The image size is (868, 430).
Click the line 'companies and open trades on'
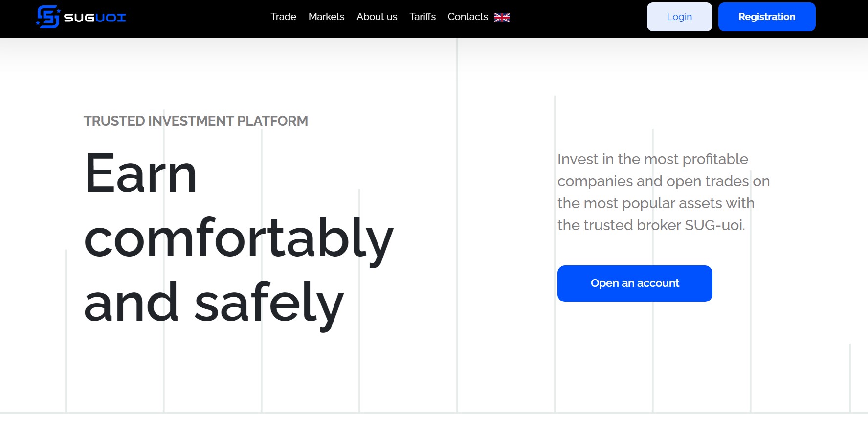[664, 181]
